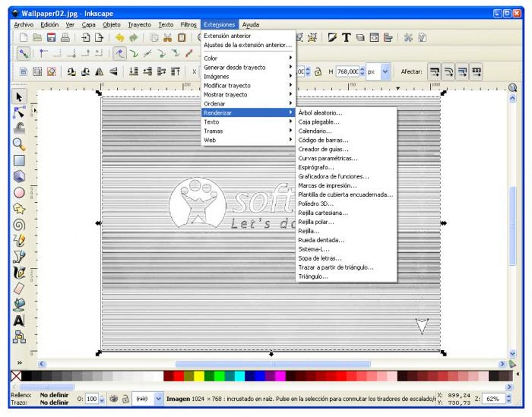This screenshot has width=532, height=417.
Task: Open the Ayuda menu
Action: pos(251,24)
